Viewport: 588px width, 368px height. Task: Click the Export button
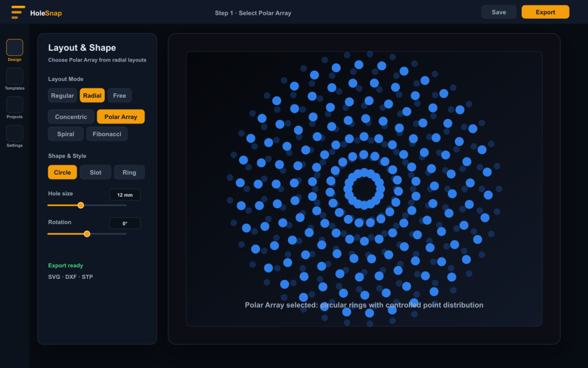pos(546,12)
